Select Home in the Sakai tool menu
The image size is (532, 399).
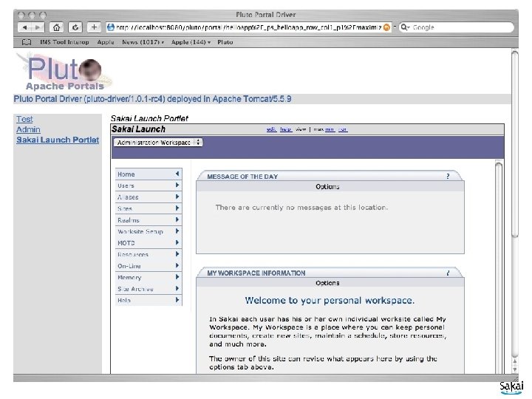[149, 174]
